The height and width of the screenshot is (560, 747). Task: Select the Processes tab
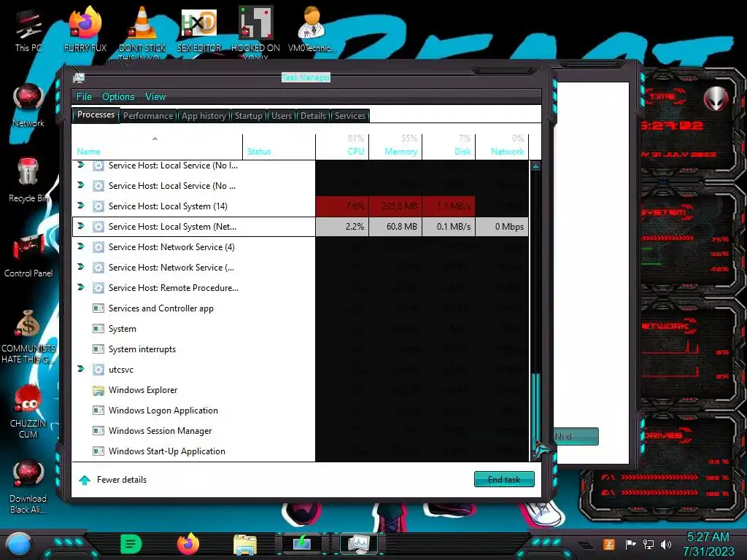click(x=96, y=114)
